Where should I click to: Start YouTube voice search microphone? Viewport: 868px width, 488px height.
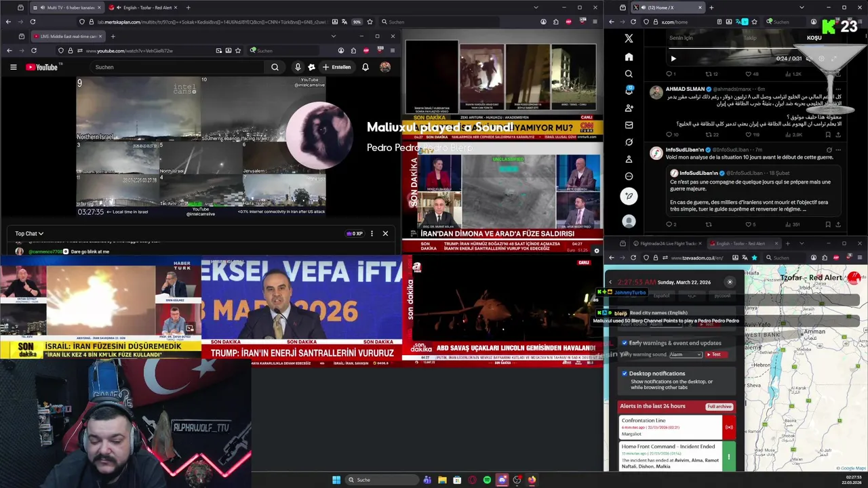point(297,67)
